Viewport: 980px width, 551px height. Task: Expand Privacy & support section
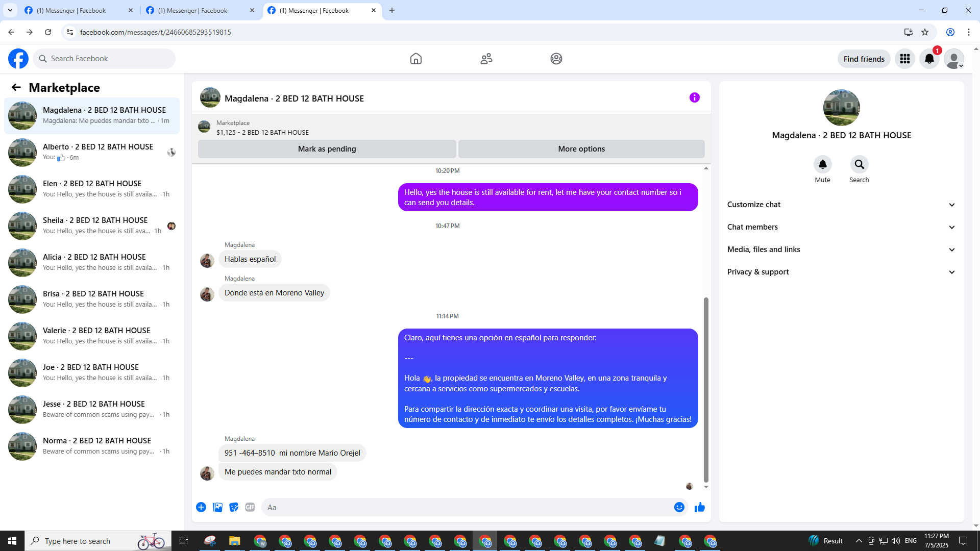click(841, 272)
